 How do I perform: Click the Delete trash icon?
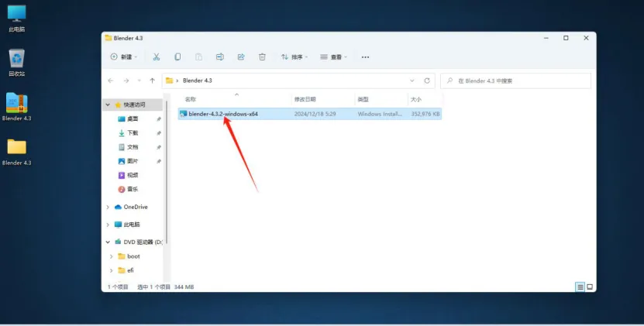262,57
